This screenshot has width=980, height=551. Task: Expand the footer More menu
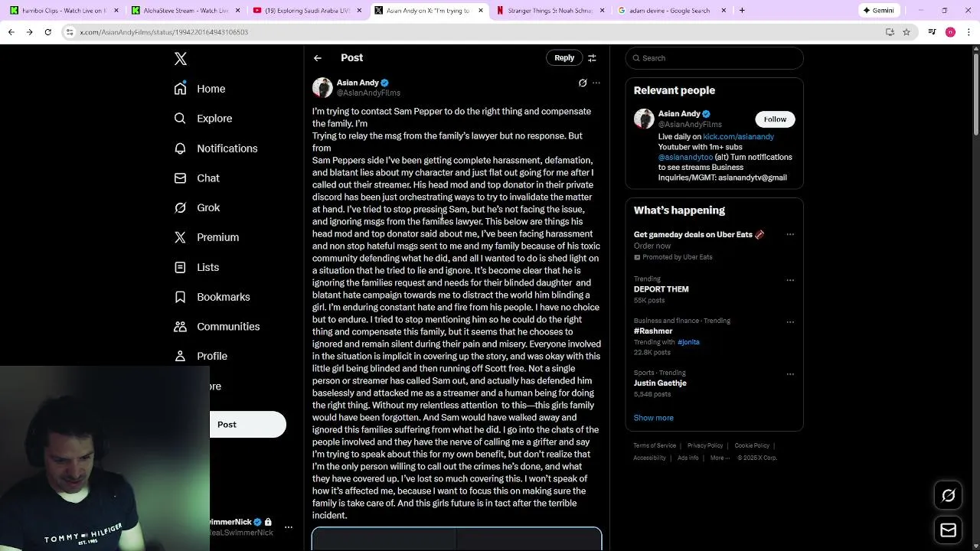pyautogui.click(x=720, y=458)
